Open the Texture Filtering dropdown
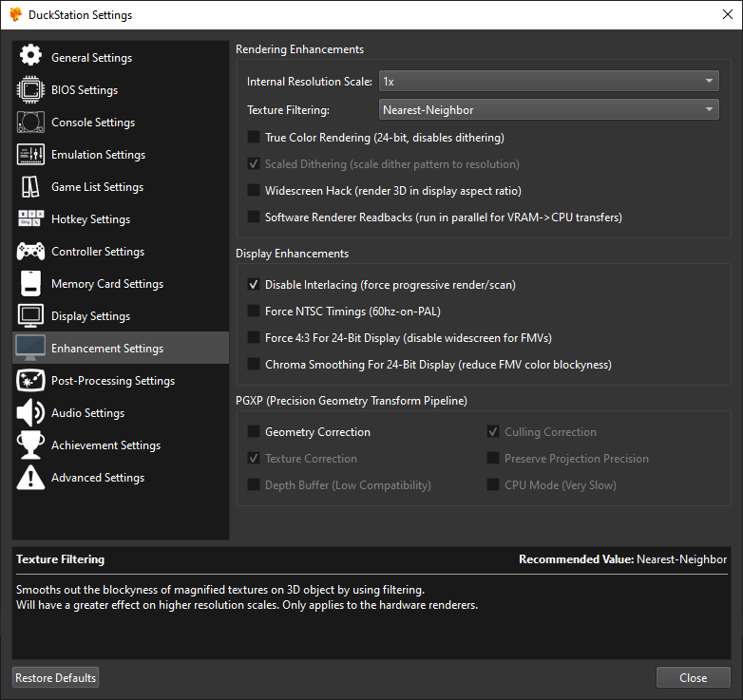This screenshot has width=743, height=700. click(x=549, y=109)
